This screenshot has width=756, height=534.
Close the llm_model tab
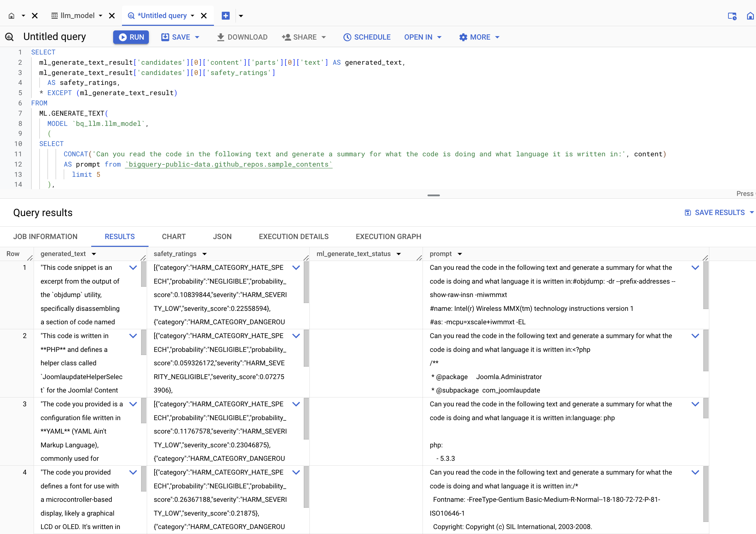112,16
